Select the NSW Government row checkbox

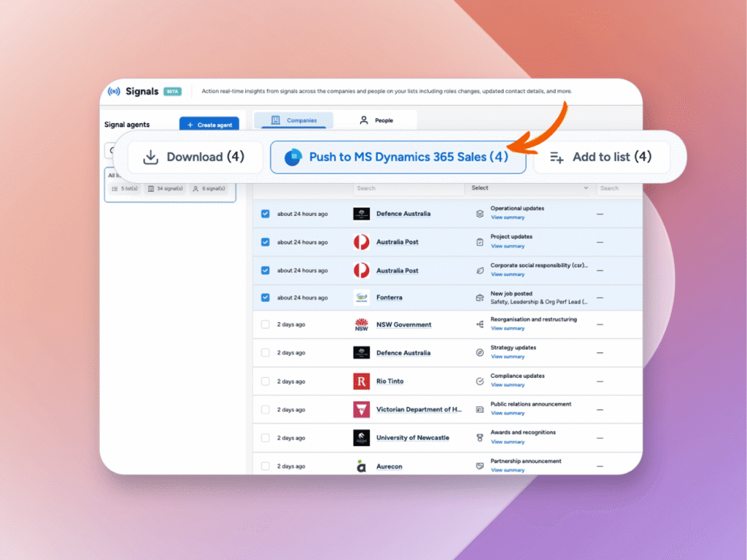point(266,325)
